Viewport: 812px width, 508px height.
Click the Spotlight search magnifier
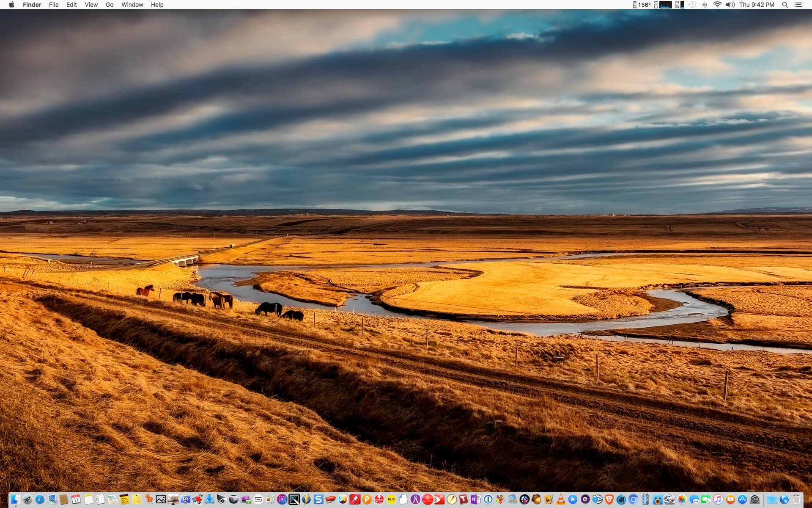pos(785,5)
